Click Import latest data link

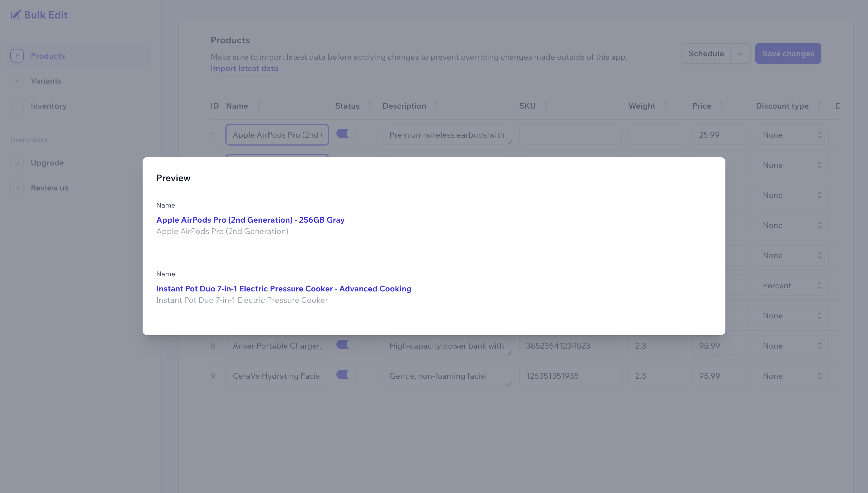point(244,69)
